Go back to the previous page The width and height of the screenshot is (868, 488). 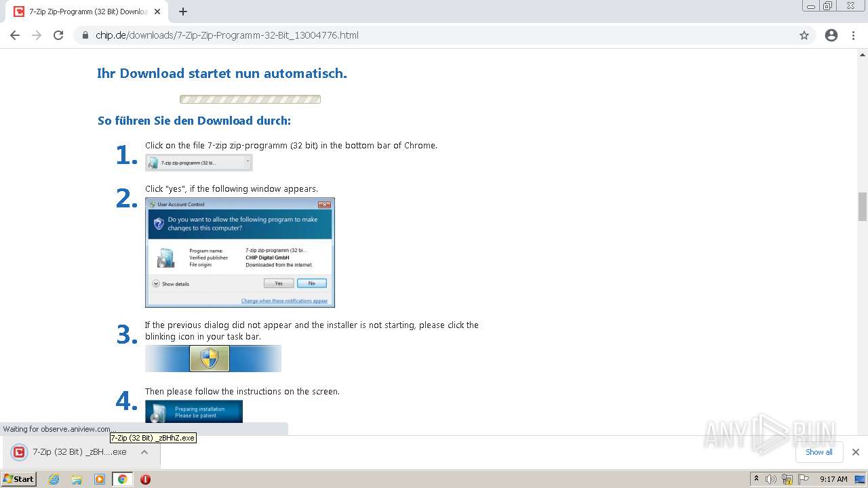coord(15,35)
